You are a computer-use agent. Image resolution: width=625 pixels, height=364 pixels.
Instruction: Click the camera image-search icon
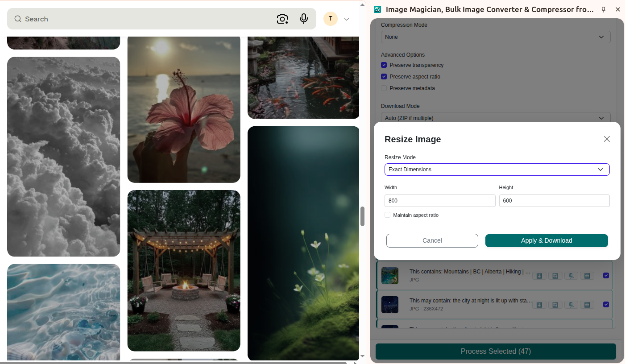pos(282,19)
